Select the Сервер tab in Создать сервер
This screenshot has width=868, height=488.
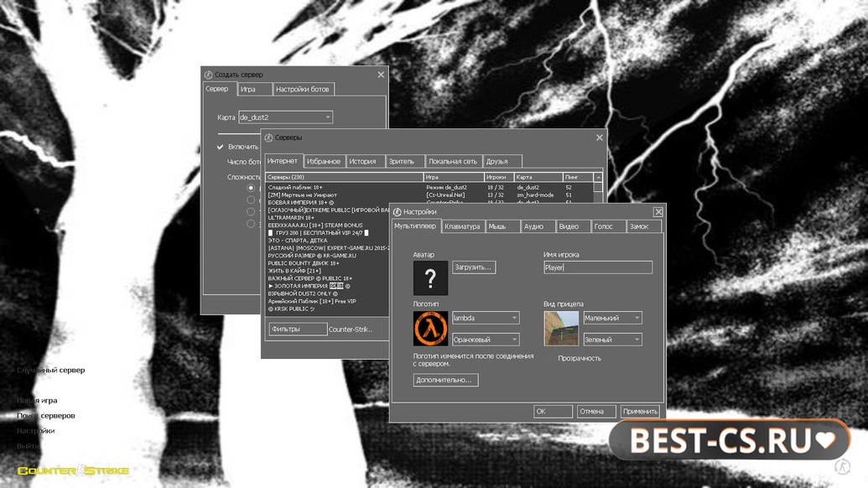click(x=220, y=89)
